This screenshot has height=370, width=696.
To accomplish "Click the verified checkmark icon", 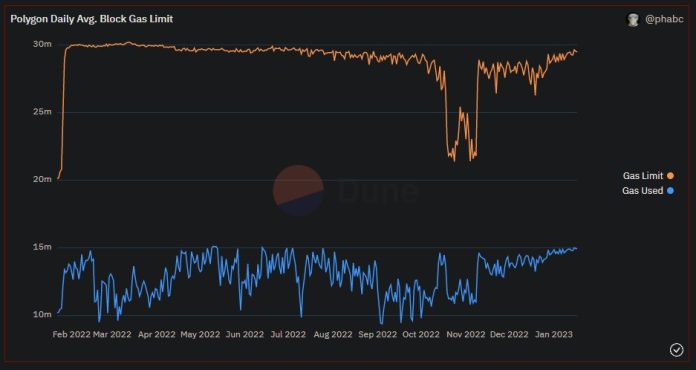I will (676, 350).
